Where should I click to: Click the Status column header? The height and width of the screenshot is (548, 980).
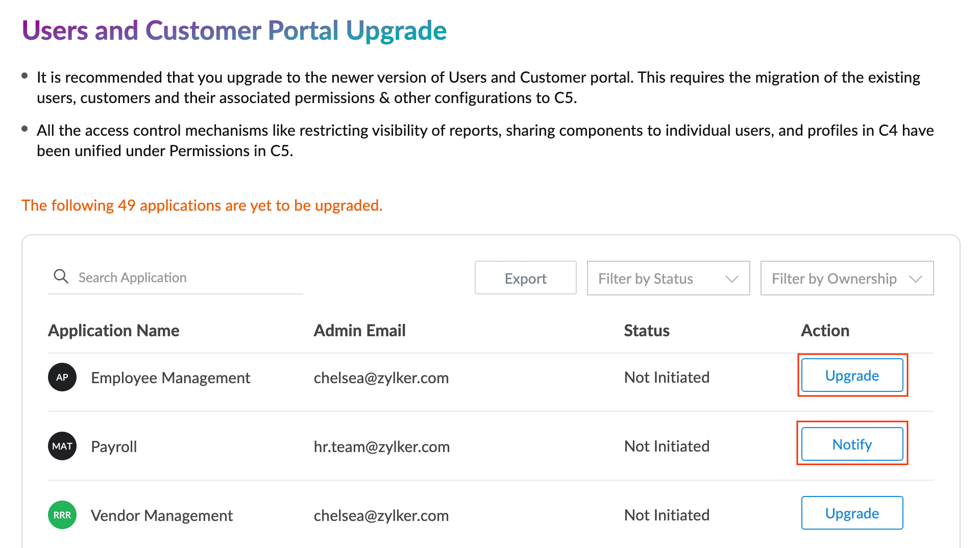pos(646,331)
